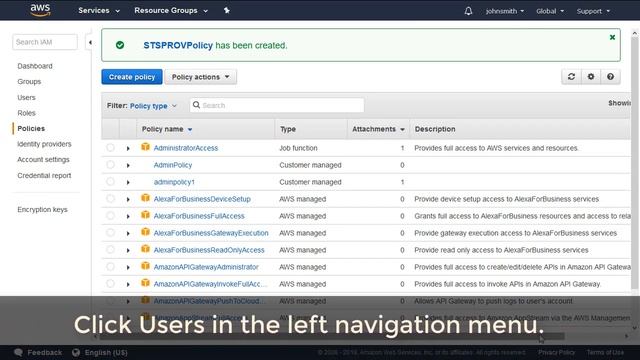The height and width of the screenshot is (360, 640).
Task: Sort by the Policy name column
Action: click(x=167, y=129)
